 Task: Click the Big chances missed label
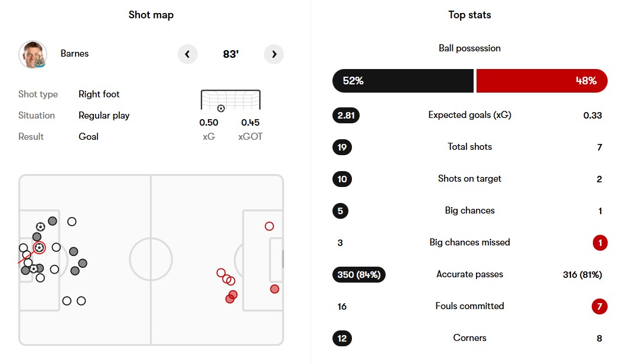pyautogui.click(x=469, y=242)
